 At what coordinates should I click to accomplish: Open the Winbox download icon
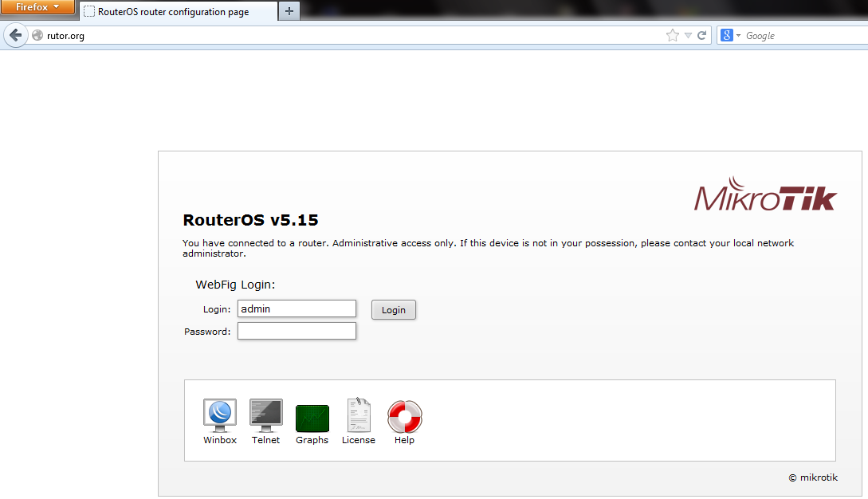point(220,415)
